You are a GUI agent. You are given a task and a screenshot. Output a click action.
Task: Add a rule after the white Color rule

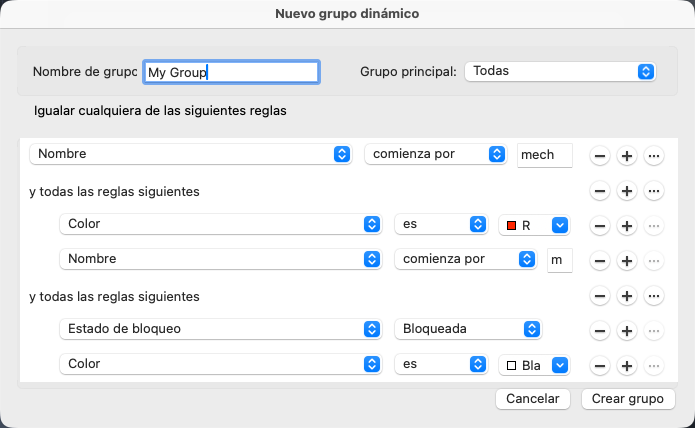tap(627, 365)
